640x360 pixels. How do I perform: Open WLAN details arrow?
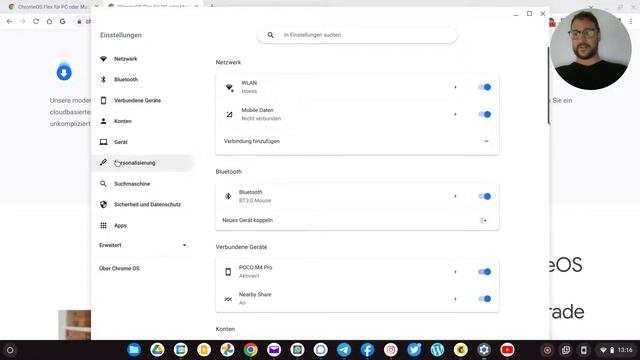click(x=455, y=87)
